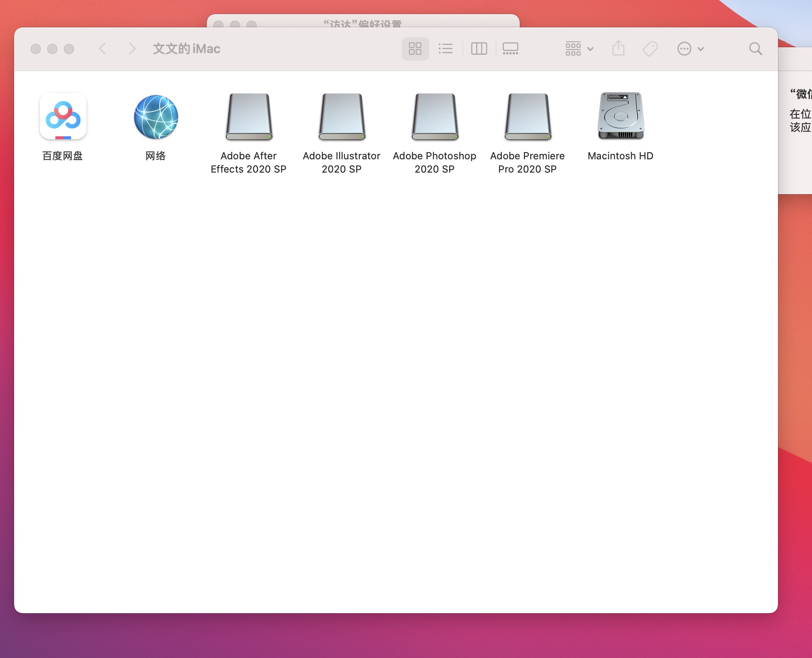Screen dimensions: 812x658
Task: Go forward with the right chevron
Action: 132,49
